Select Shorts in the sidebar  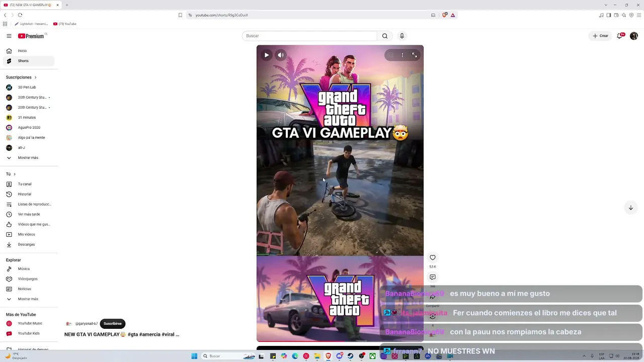pyautogui.click(x=28, y=61)
